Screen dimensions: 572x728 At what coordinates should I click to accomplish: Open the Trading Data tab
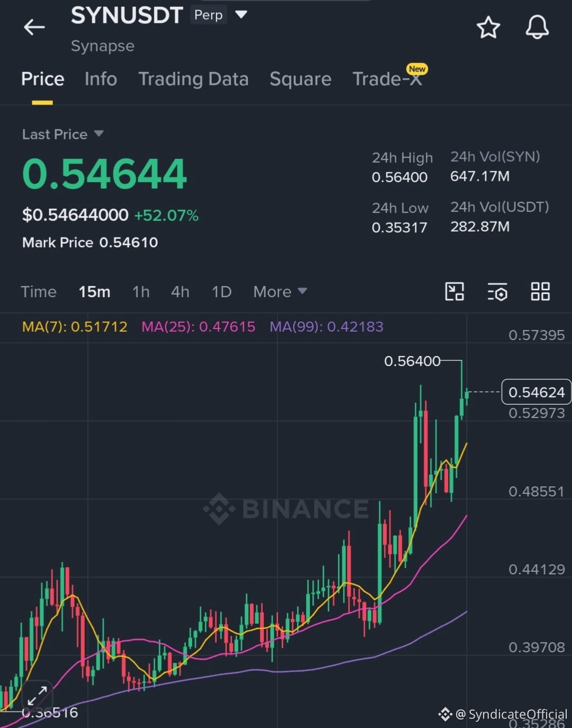tap(193, 79)
